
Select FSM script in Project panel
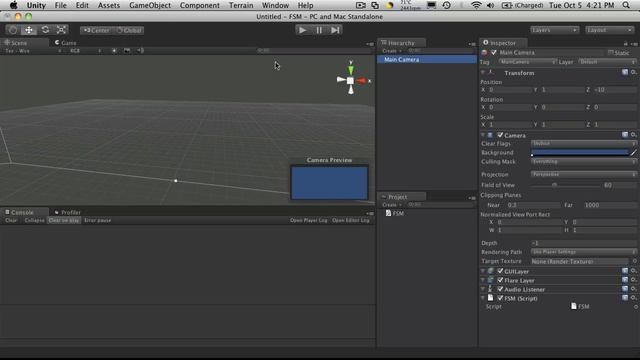coord(394,213)
